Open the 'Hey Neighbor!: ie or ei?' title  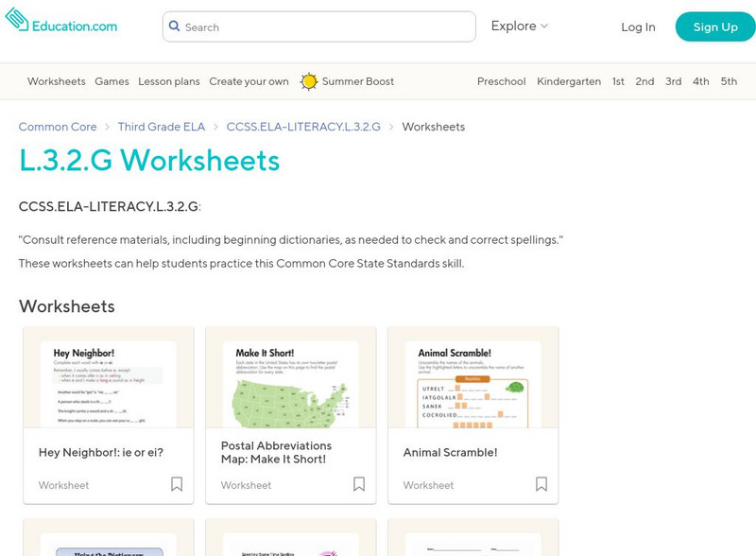pyautogui.click(x=101, y=452)
